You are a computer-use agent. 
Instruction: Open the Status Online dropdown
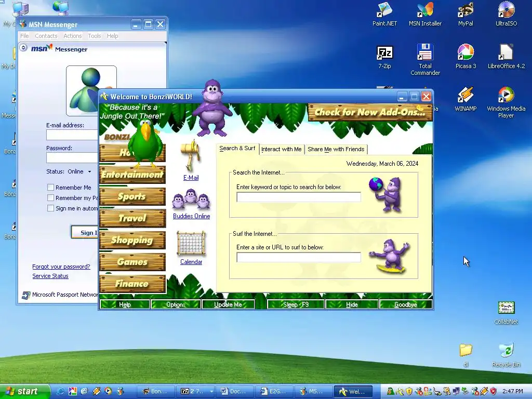89,171
